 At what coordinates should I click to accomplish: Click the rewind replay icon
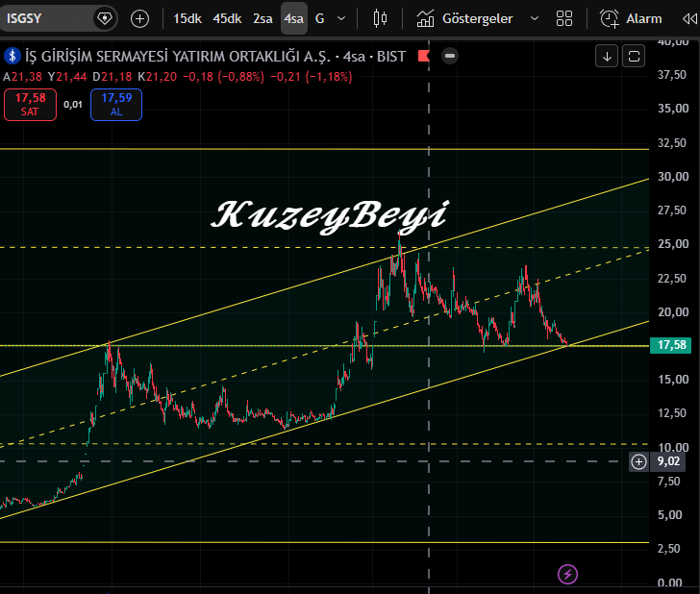(690, 19)
